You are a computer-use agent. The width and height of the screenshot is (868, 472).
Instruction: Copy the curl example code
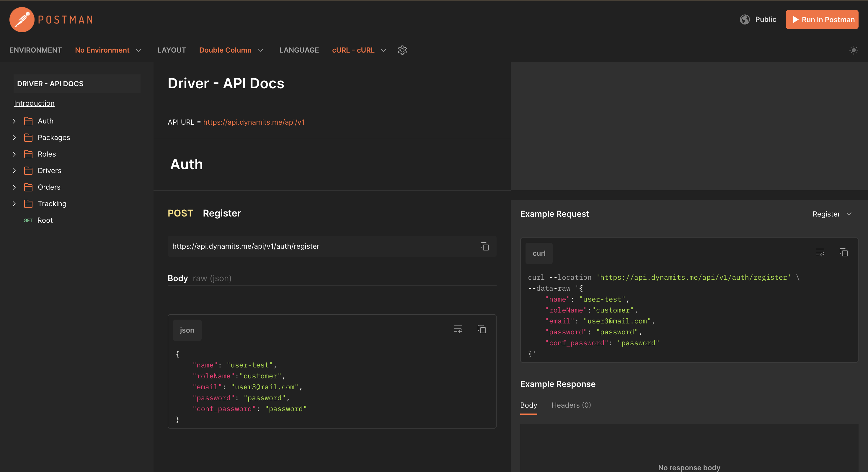843,253
